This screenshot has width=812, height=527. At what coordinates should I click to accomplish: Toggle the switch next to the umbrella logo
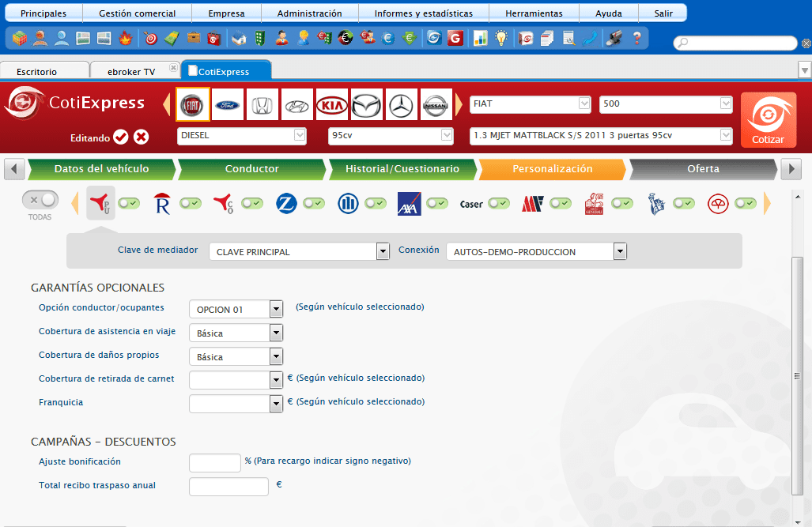click(746, 203)
